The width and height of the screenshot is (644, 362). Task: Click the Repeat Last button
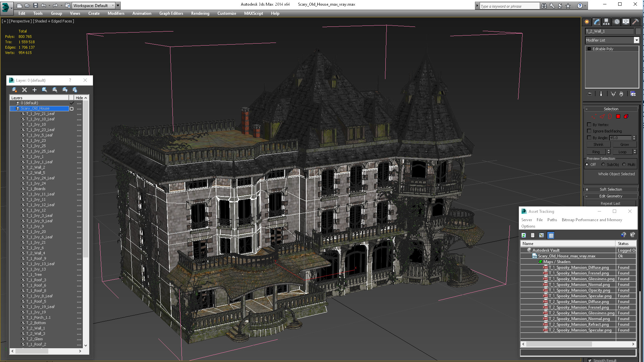coord(610,203)
